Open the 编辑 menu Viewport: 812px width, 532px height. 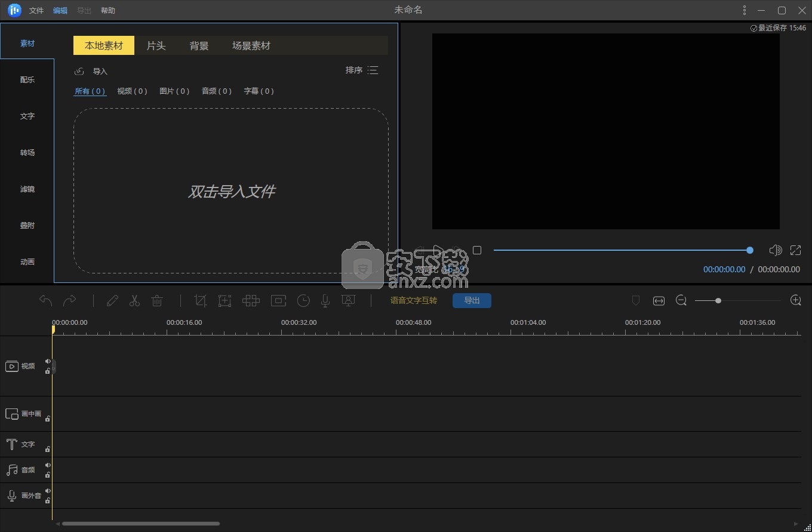pyautogui.click(x=60, y=11)
